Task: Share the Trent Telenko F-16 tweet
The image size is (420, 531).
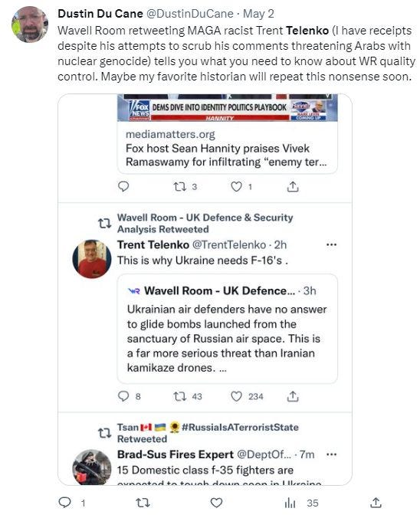Action: coord(293,396)
